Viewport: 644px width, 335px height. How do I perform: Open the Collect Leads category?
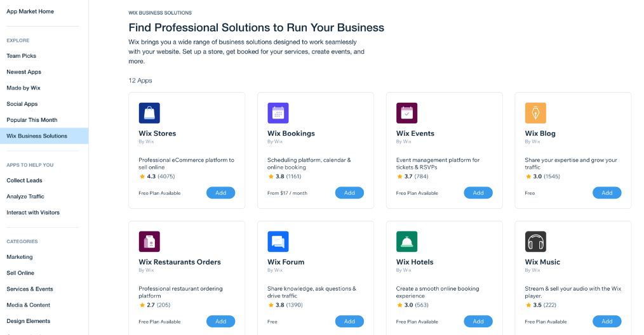coord(24,180)
